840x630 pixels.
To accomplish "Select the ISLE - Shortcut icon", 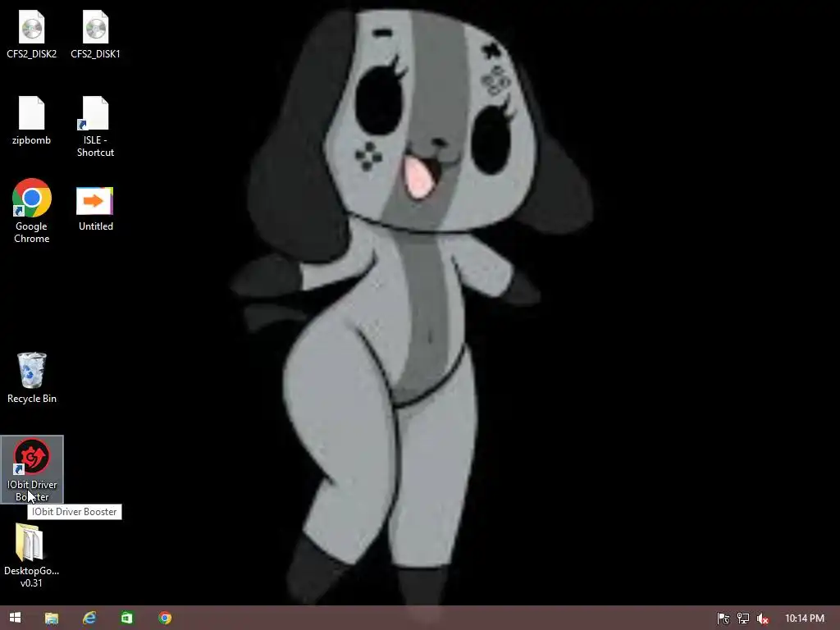I will 95,112.
